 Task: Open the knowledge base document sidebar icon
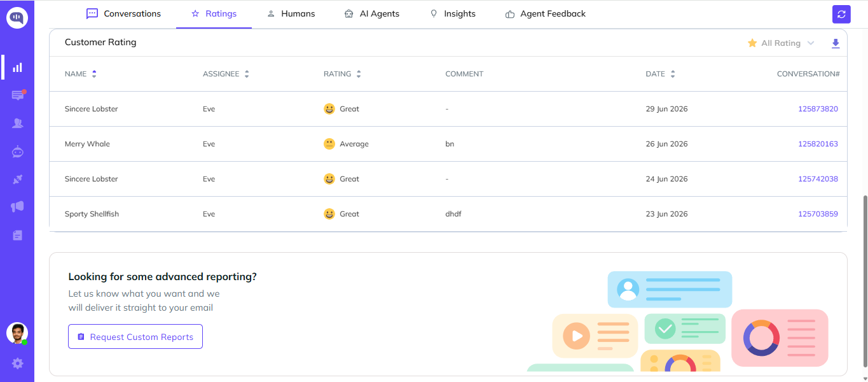pos(18,236)
